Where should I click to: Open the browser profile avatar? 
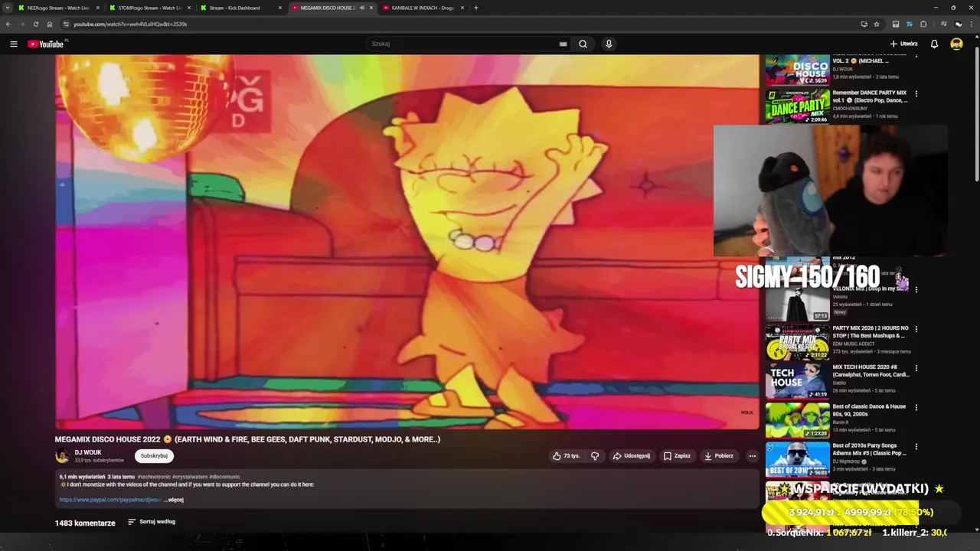coord(958,24)
